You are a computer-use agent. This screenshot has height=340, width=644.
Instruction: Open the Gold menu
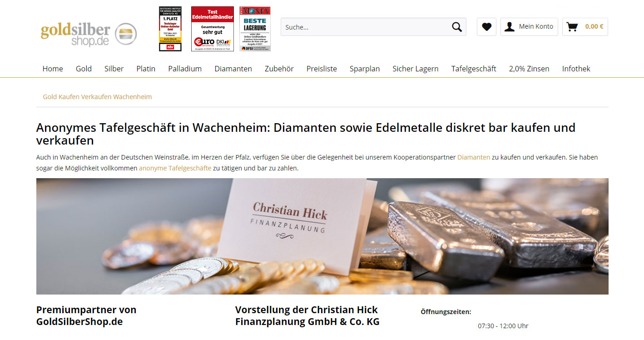click(x=84, y=69)
